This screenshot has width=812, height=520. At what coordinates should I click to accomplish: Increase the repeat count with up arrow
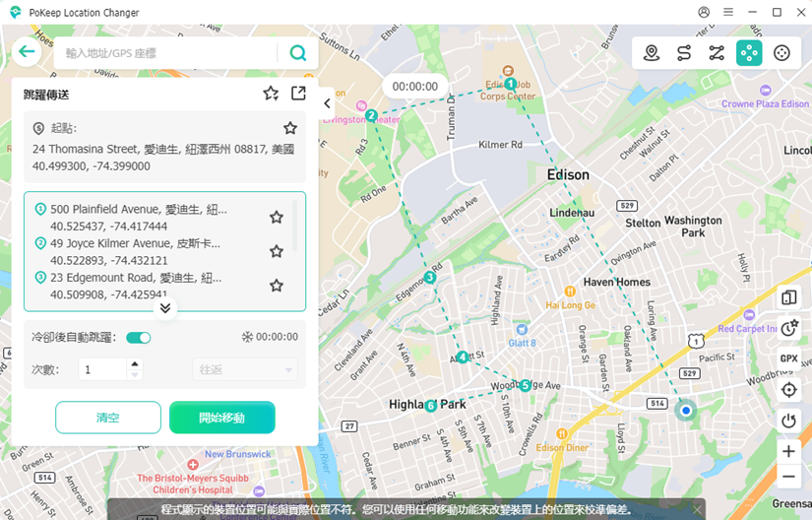tap(135, 363)
